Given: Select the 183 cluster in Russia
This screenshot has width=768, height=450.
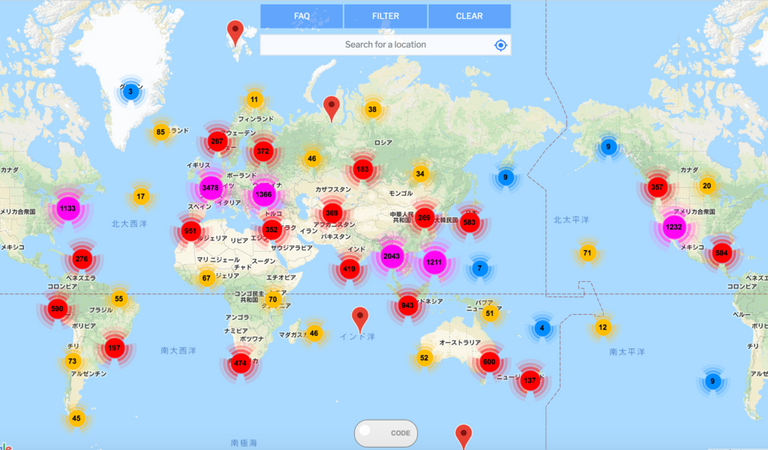Looking at the screenshot, I should tap(362, 169).
